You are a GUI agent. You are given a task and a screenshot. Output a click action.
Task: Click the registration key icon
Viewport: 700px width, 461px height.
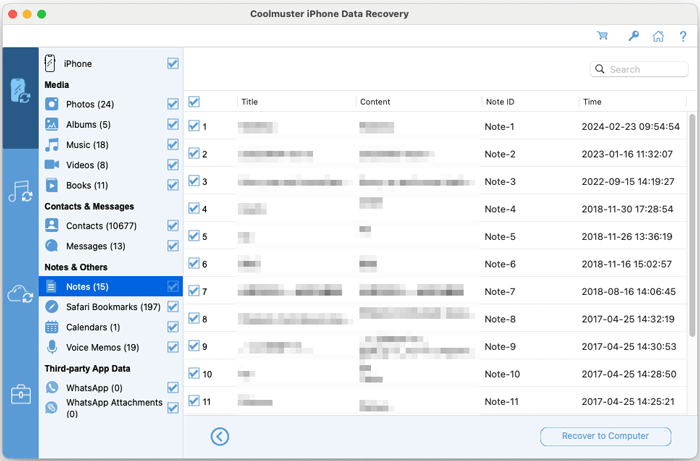click(633, 36)
